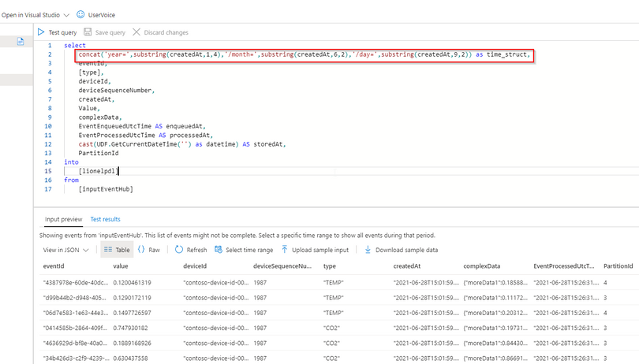Screen dimensions: 639x364
Task: Click Download sample data icon
Action: 368,250
